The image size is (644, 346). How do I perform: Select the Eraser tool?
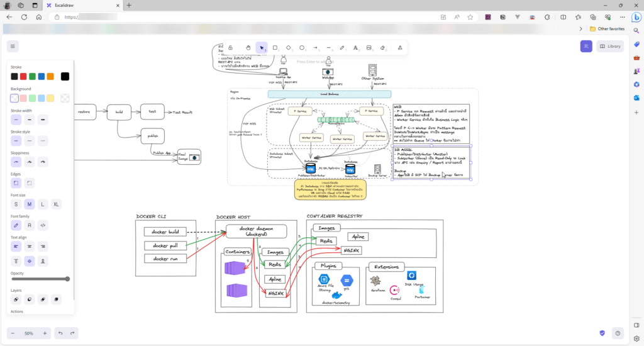[382, 48]
